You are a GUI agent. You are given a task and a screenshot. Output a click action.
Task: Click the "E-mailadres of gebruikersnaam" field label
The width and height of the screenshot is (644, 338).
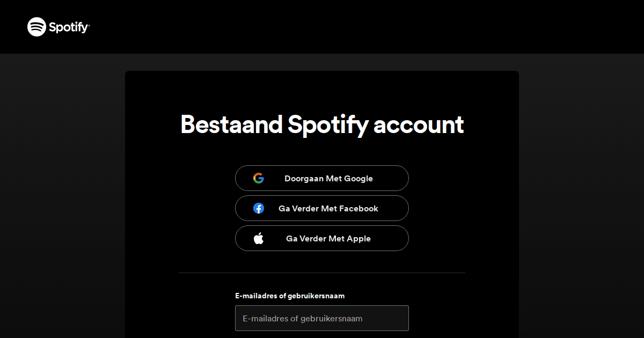coord(290,296)
